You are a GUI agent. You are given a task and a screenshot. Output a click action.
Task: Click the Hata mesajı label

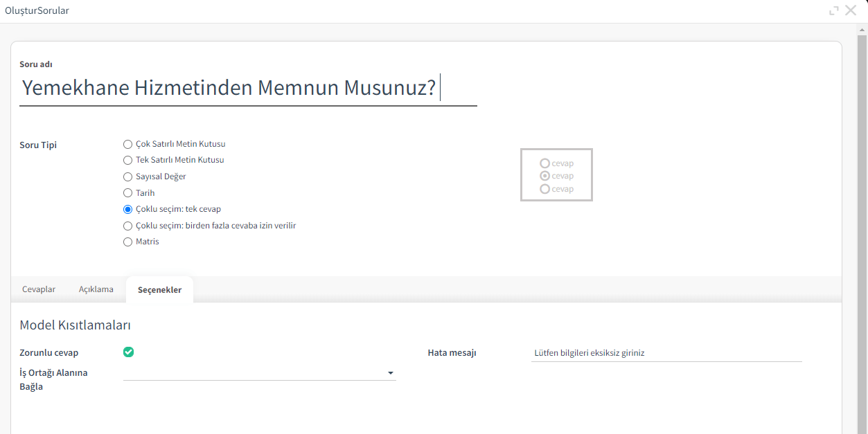pyautogui.click(x=452, y=353)
